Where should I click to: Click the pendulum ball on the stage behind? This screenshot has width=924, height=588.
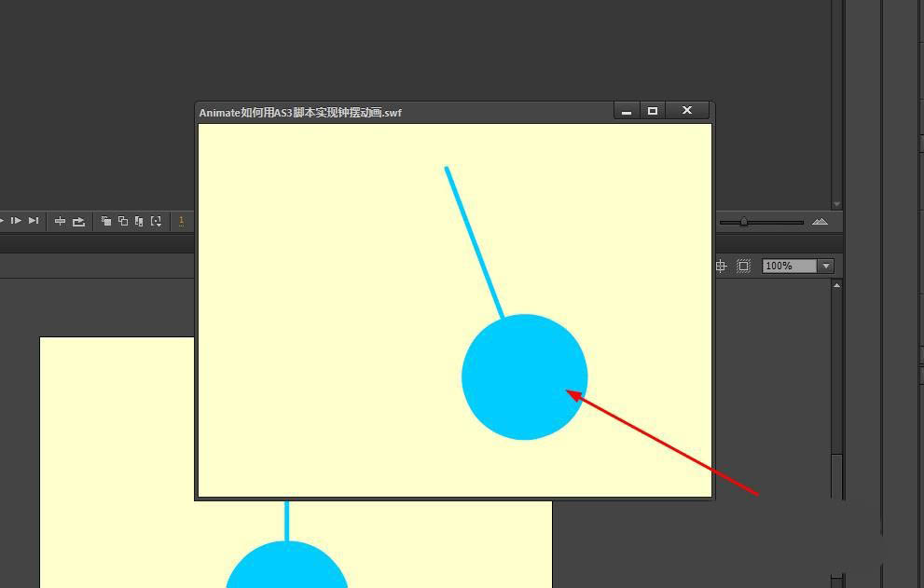click(287, 565)
